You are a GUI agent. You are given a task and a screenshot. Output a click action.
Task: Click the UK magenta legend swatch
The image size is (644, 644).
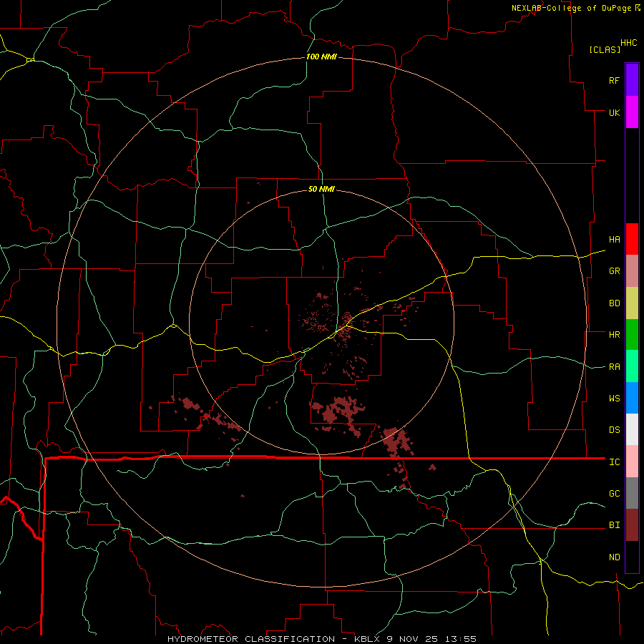(x=632, y=112)
